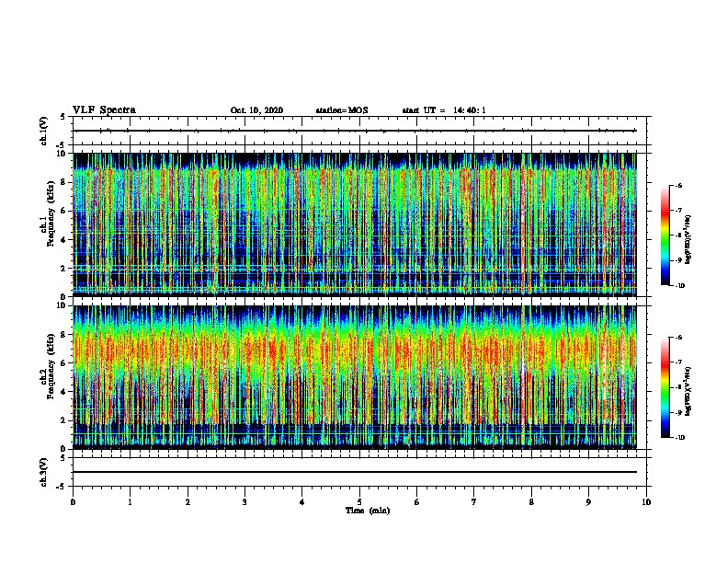Screen dimensions: 728x563
Task: Click the ch.2 spectrogram panel
Action: pyautogui.click(x=355, y=377)
